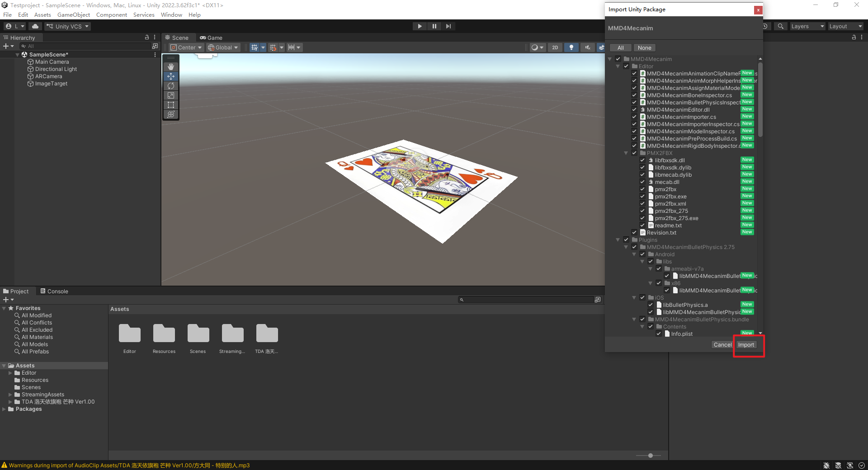Click Import button

point(746,345)
